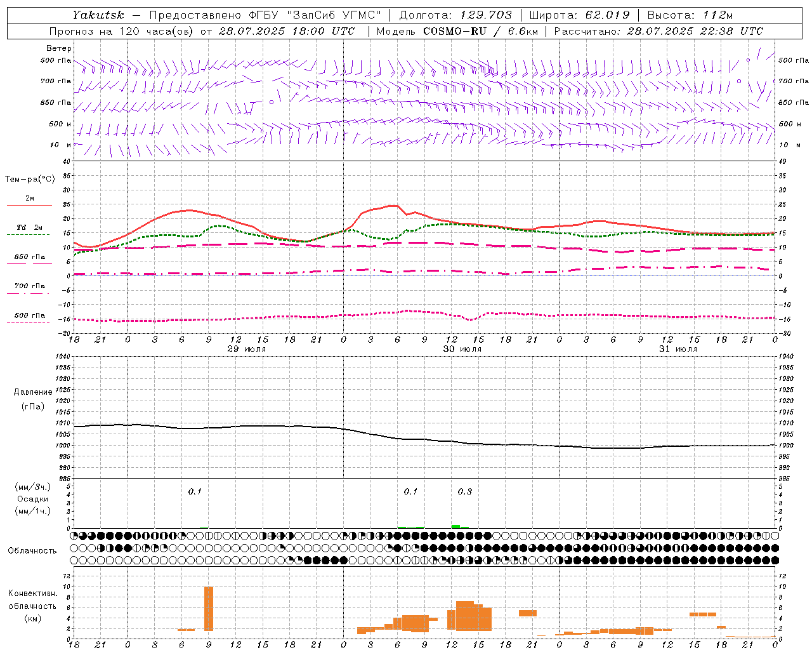Click the '29 июля' date label
The image size is (812, 650).
[247, 349]
